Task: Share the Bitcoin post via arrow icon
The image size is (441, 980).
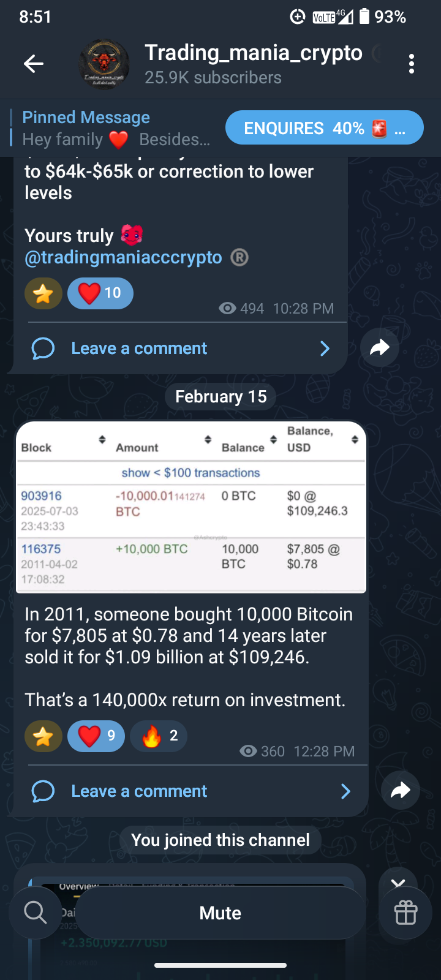Action: (401, 791)
